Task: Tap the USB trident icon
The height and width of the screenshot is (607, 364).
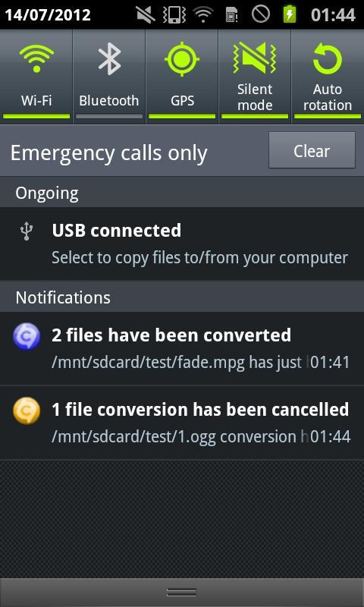Action: click(27, 232)
